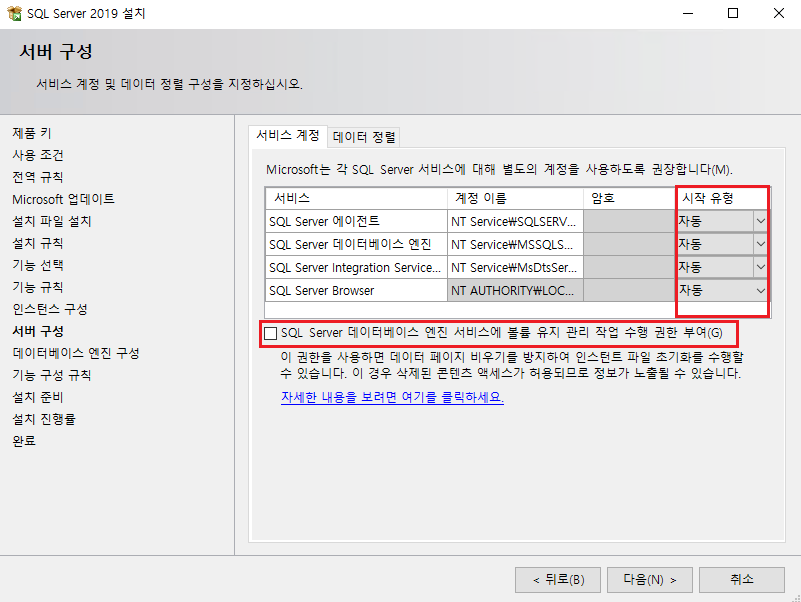Image resolution: width=801 pixels, height=602 pixels.
Task: Maximize the SQL Server 2019 설치 window
Action: click(x=733, y=14)
